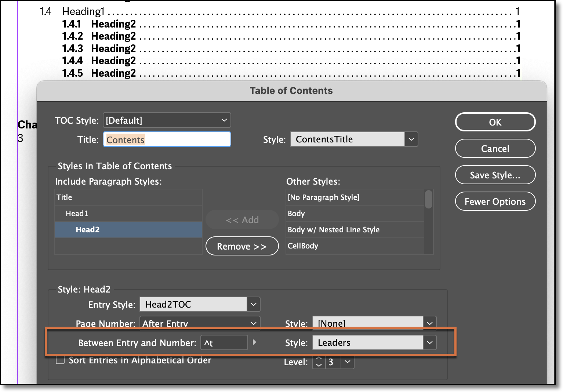Edit the Title field containing Contents

(x=167, y=139)
